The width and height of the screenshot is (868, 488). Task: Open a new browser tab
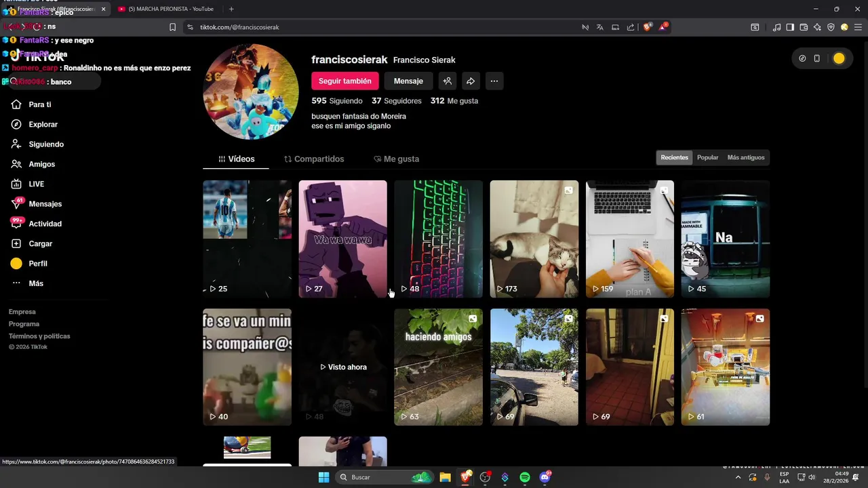click(x=231, y=9)
